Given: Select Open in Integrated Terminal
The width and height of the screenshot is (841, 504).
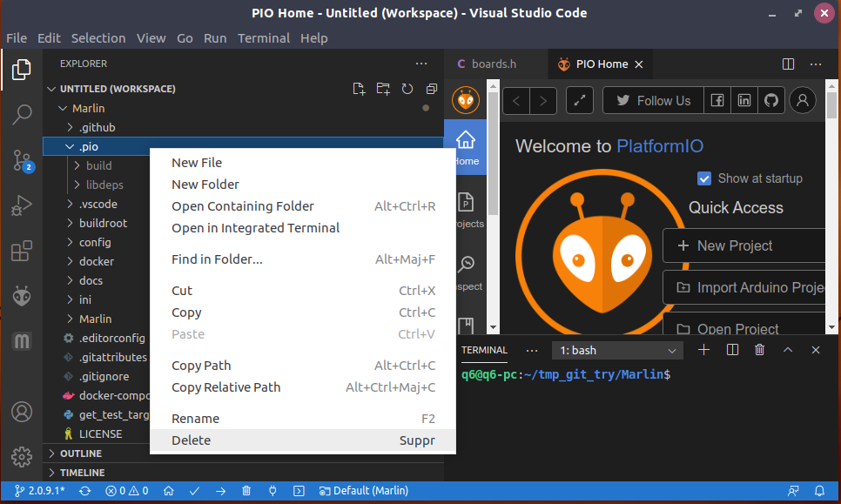Looking at the screenshot, I should click(x=303, y=228).
